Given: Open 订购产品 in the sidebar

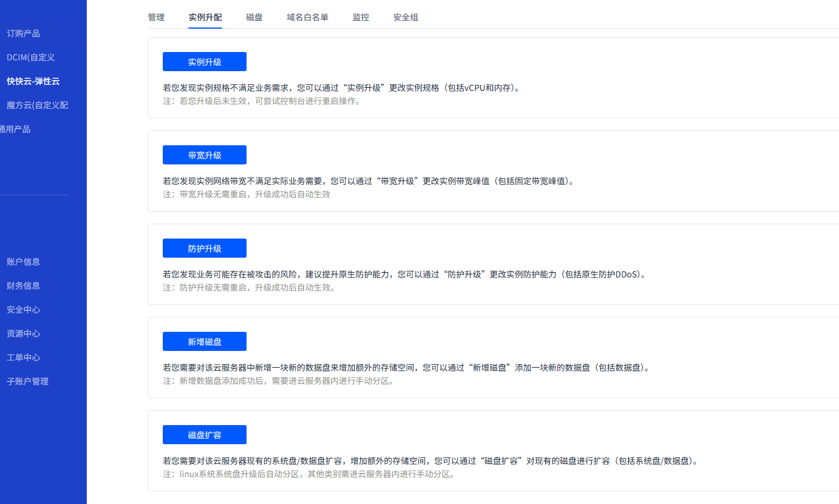Looking at the screenshot, I should 23,33.
